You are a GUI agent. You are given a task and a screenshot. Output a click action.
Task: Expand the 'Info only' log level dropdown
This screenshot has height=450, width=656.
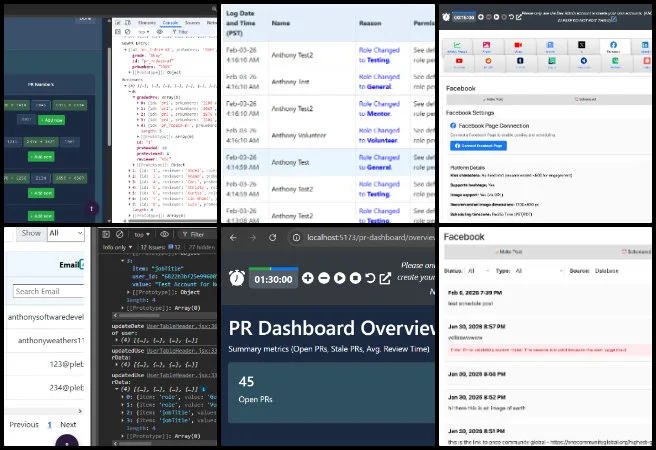pyautogui.click(x=118, y=246)
